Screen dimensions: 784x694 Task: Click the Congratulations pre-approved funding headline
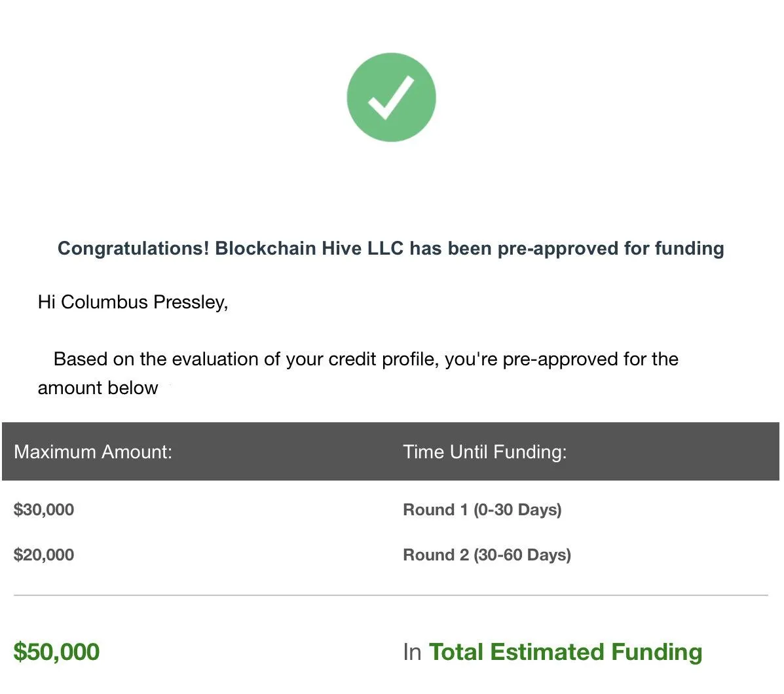tap(390, 248)
